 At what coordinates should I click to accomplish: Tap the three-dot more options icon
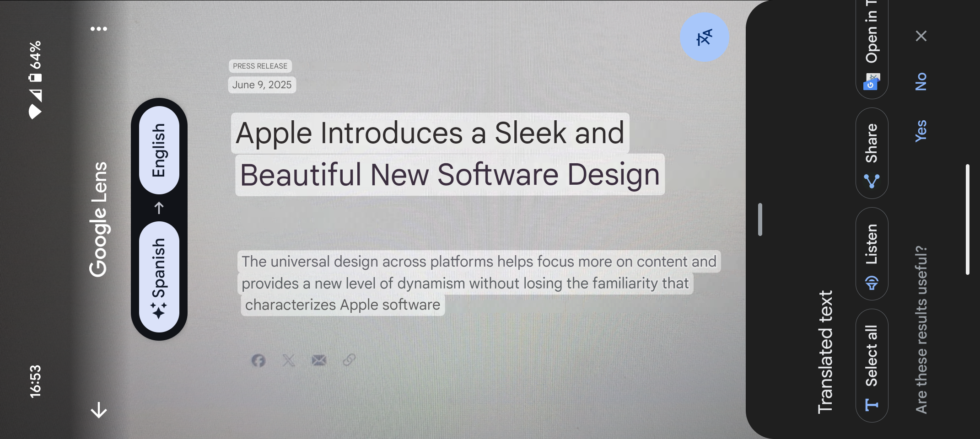click(99, 29)
